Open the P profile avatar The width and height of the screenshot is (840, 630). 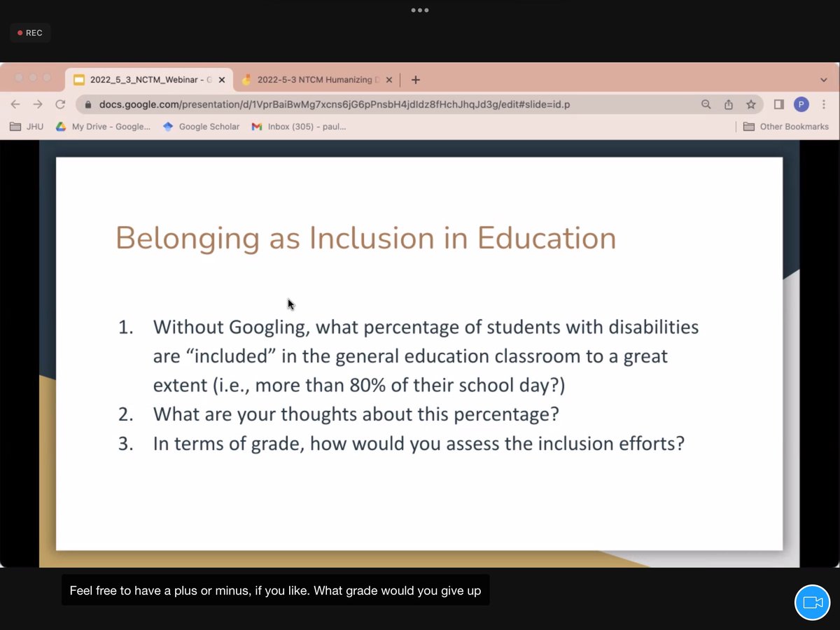[801, 104]
